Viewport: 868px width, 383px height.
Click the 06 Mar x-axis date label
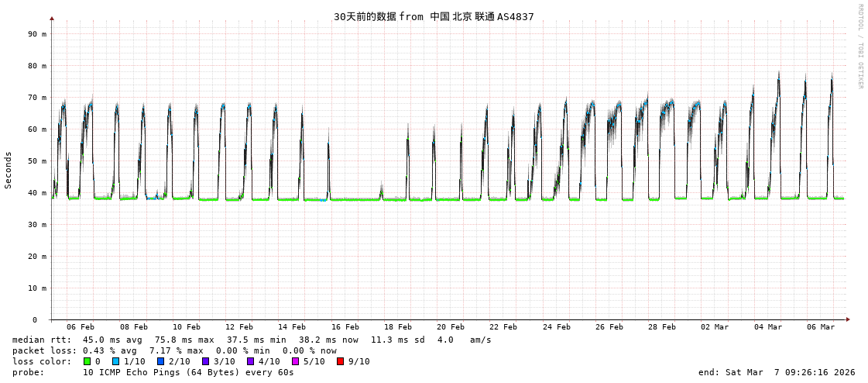point(821,327)
